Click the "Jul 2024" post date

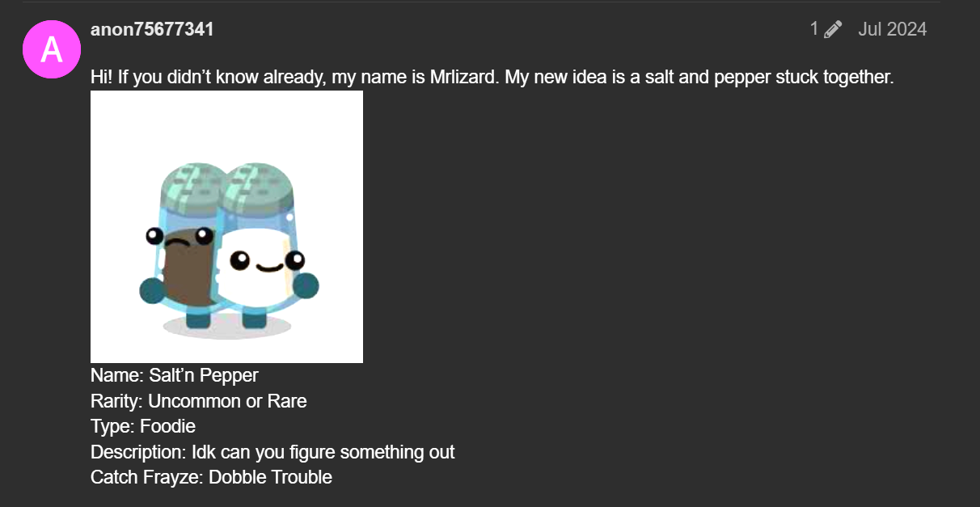click(893, 30)
